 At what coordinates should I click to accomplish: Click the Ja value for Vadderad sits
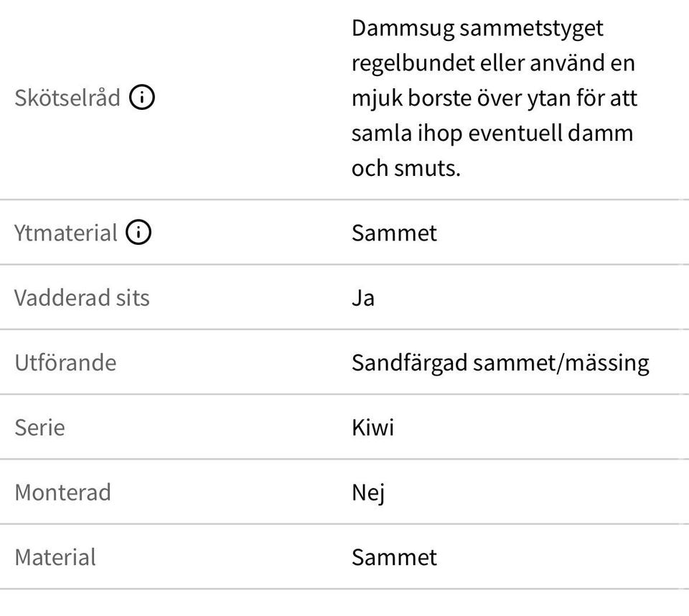[363, 298]
